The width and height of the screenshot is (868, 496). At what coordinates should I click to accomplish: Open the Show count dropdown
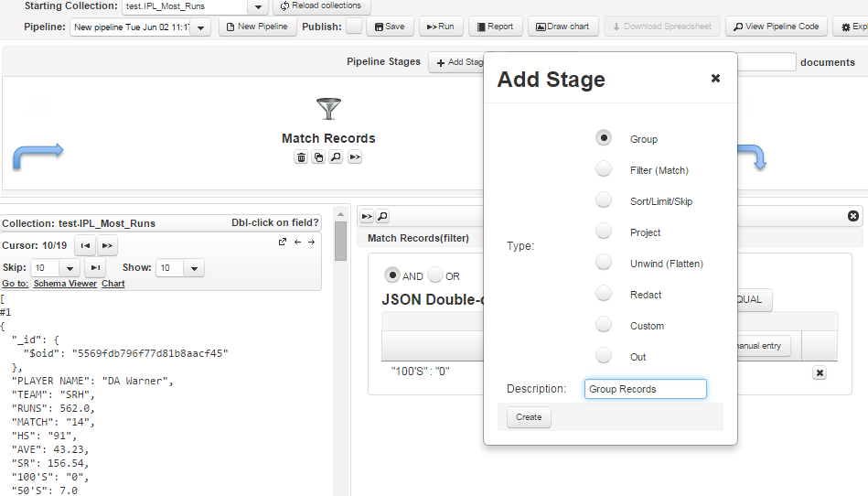point(193,268)
